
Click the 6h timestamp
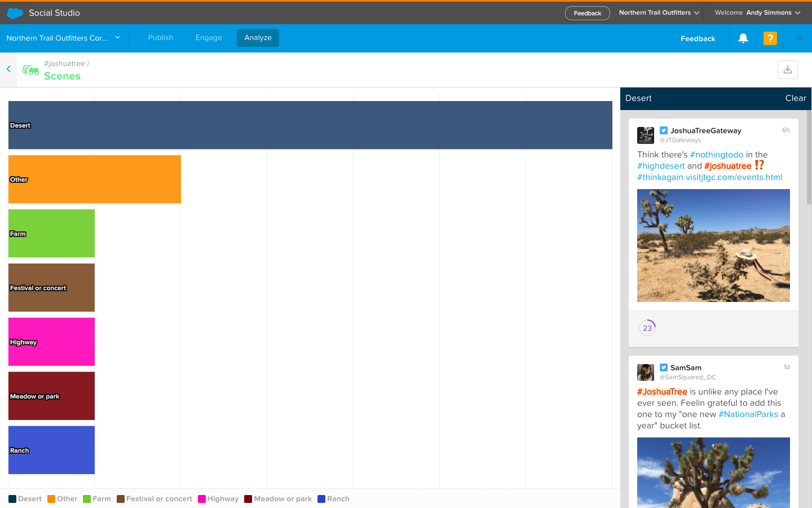point(786,130)
